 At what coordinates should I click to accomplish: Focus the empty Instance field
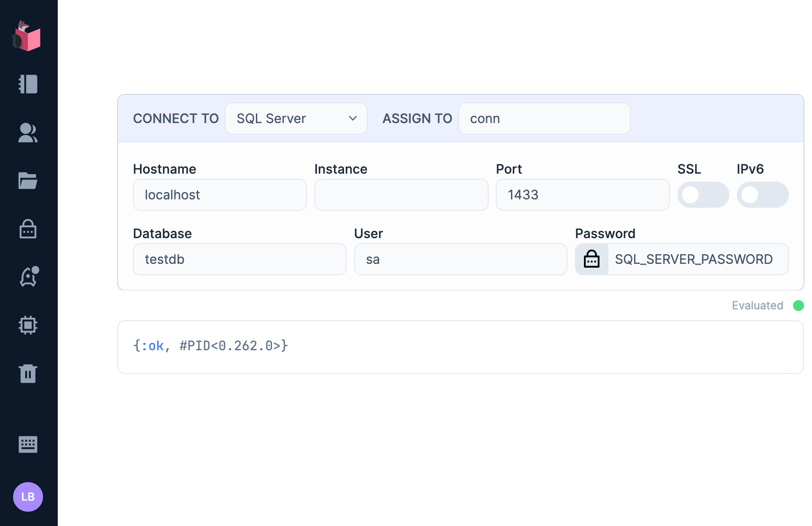[x=401, y=195]
